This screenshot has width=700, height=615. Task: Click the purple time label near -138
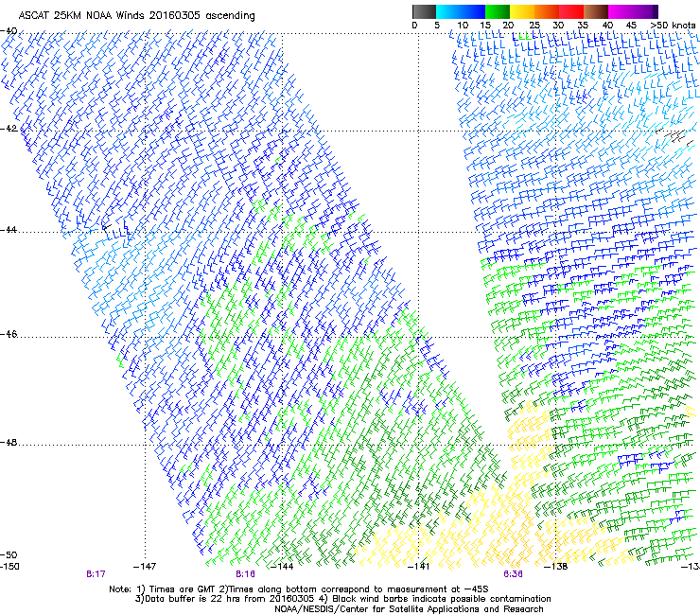point(513,574)
